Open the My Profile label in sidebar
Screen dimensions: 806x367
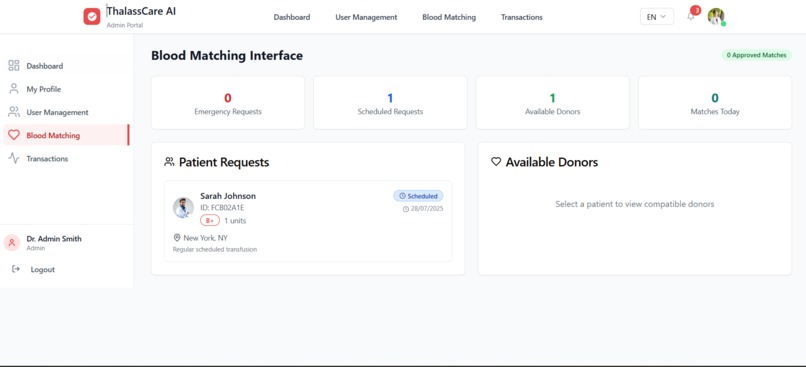(x=44, y=89)
